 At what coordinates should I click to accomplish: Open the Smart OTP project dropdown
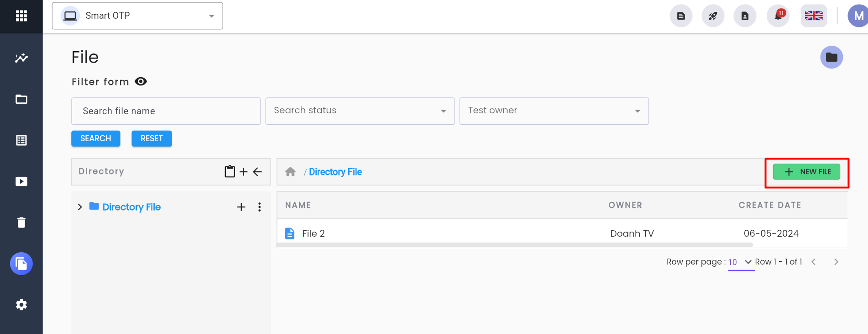point(137,16)
